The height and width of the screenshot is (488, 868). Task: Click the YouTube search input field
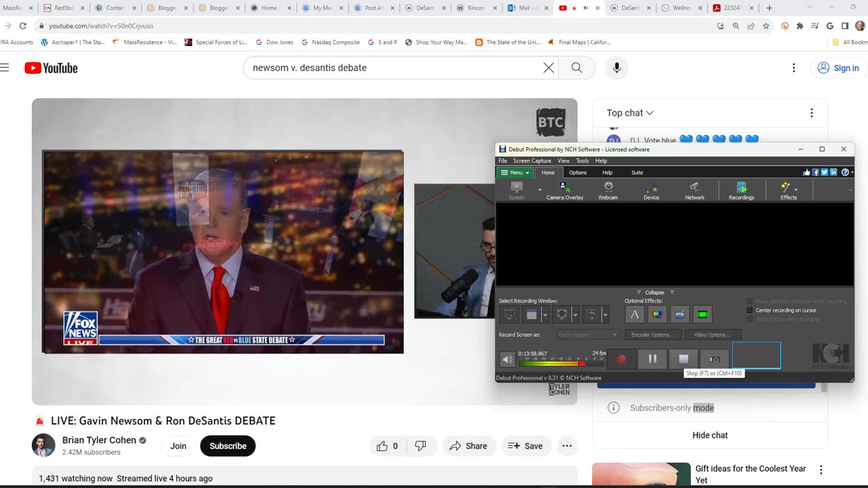tap(393, 68)
